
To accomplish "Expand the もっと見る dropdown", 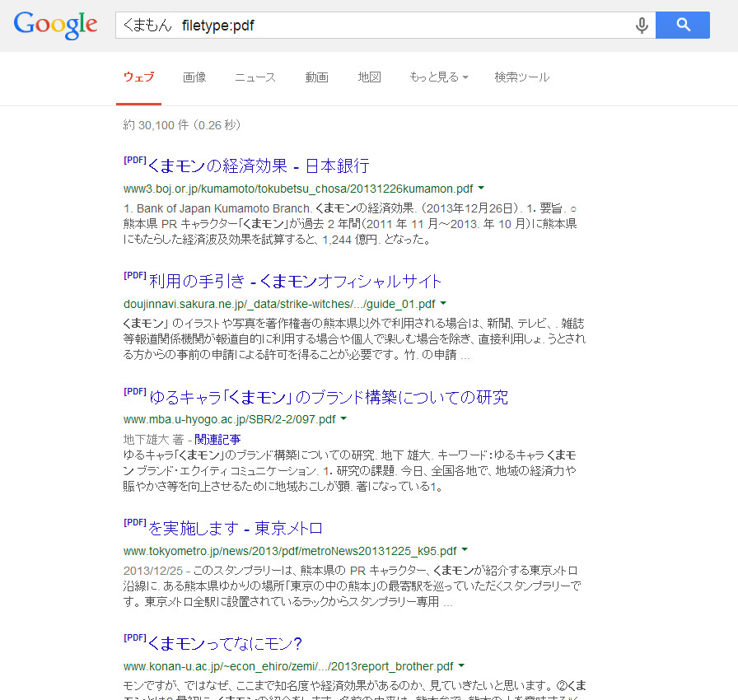I will point(439,77).
